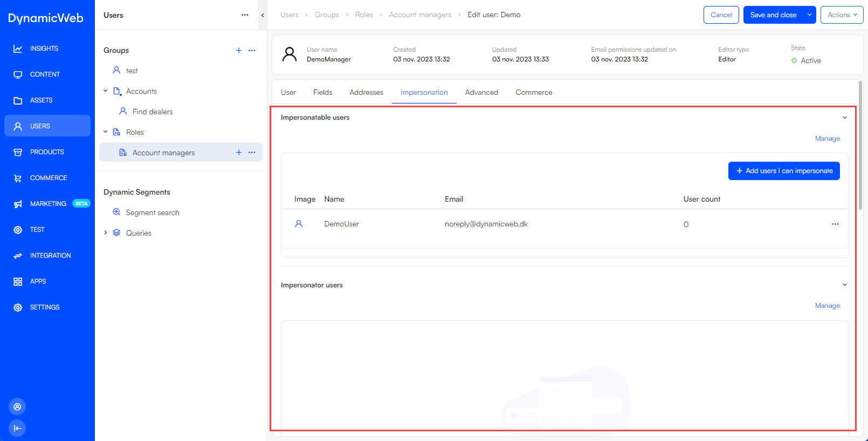Click Manage link for Impersonatable users

pos(828,139)
